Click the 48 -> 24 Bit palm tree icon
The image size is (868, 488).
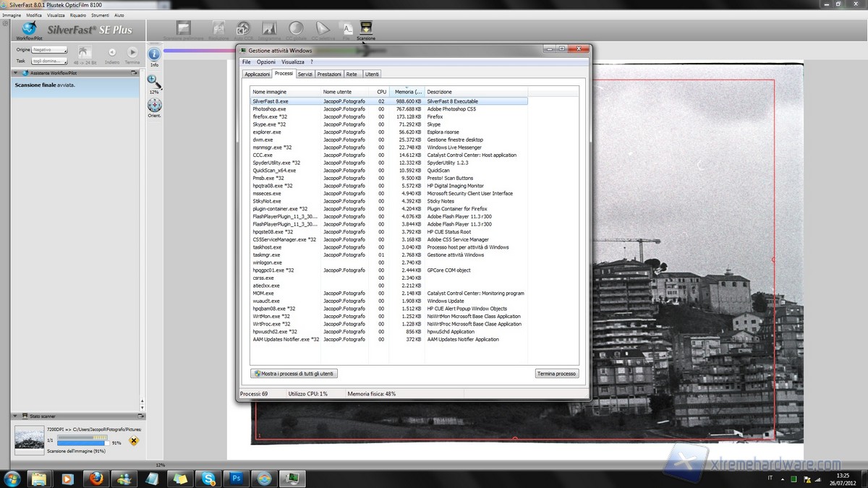[85, 52]
